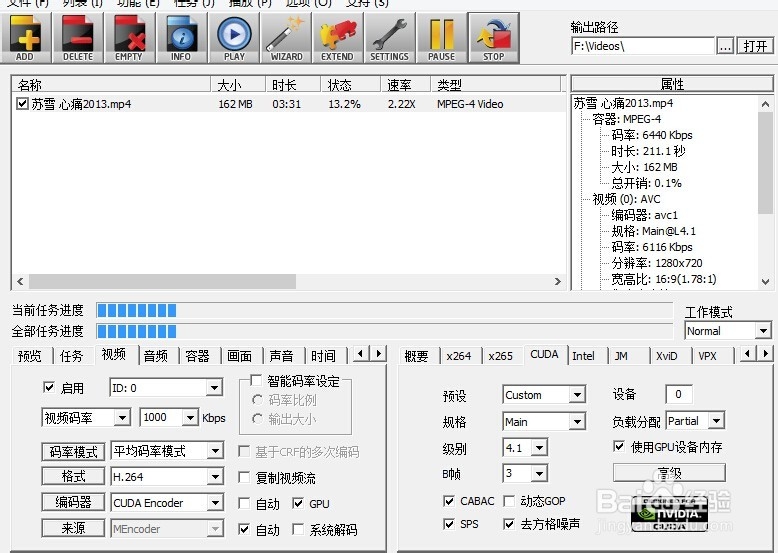This screenshot has width=778, height=553.
Task: Click the 编码器 button
Action: tap(73, 502)
